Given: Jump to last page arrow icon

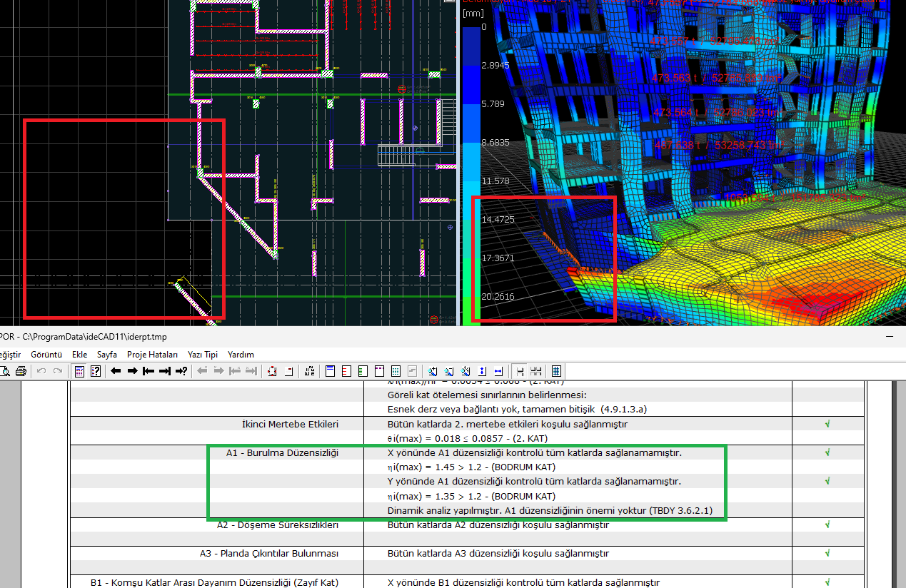Looking at the screenshot, I should 165,371.
